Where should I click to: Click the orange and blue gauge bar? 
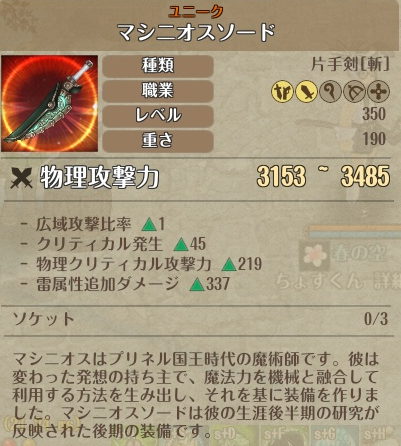[x=355, y=231]
